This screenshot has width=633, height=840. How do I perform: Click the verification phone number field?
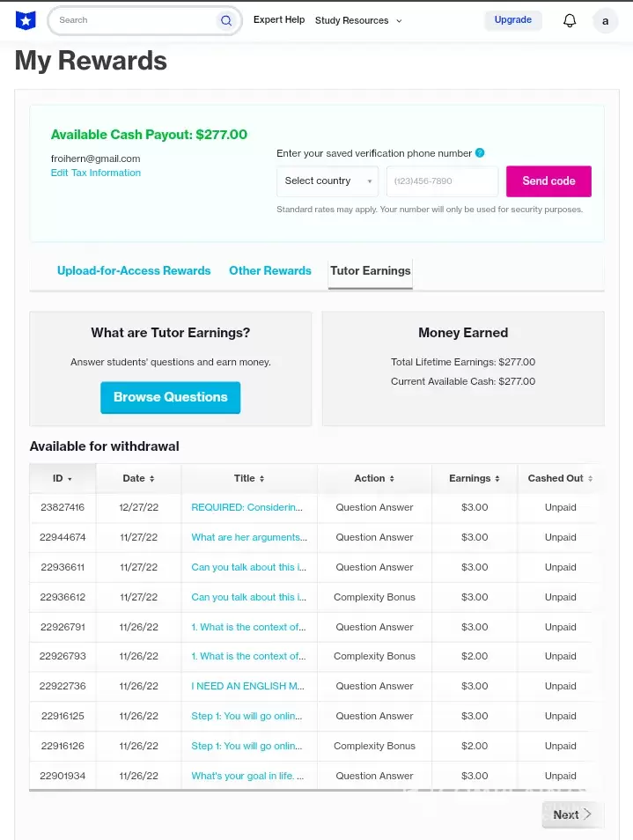coord(442,181)
